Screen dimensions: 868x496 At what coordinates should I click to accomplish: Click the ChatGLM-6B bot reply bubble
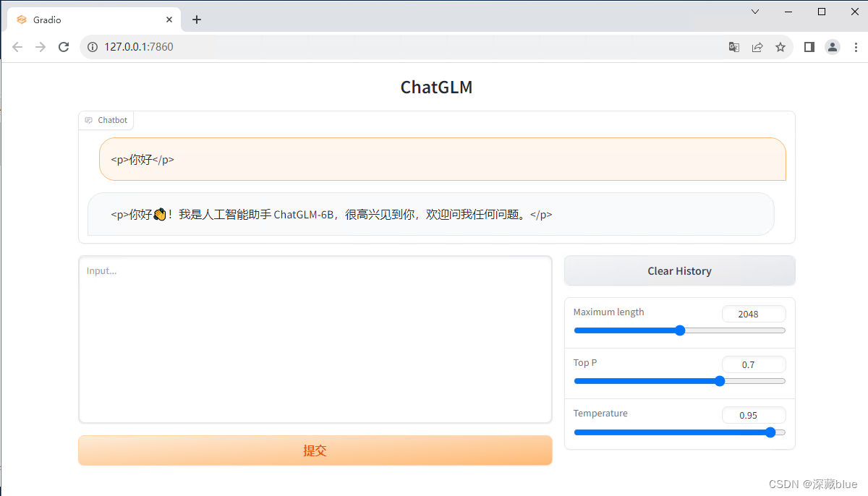click(431, 214)
